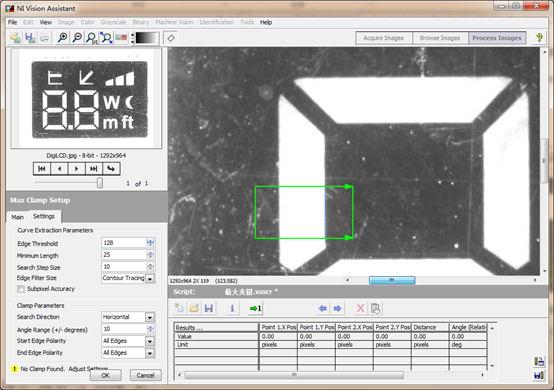This screenshot has height=390, width=554.
Task: Adjust the Angle Range stepper arrows
Action: [x=150, y=329]
